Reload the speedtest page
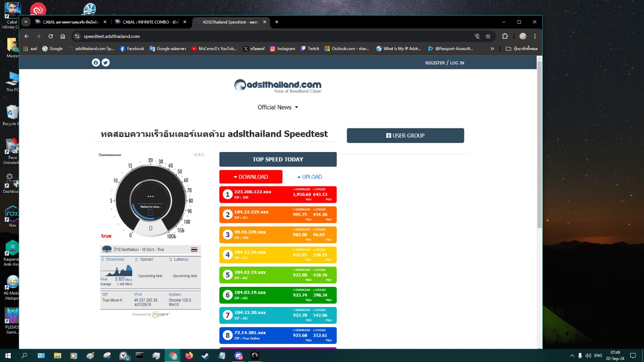Viewport: 644px width, 362px height. click(51, 37)
